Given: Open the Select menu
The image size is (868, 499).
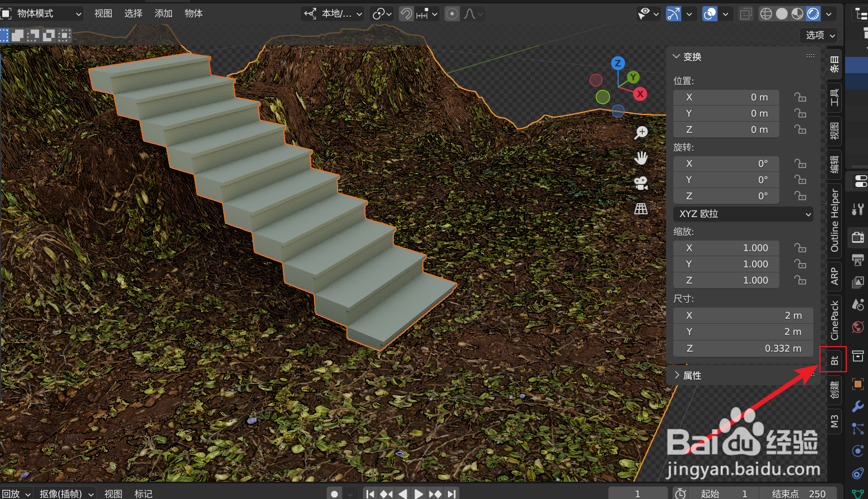Looking at the screenshot, I should coord(133,13).
